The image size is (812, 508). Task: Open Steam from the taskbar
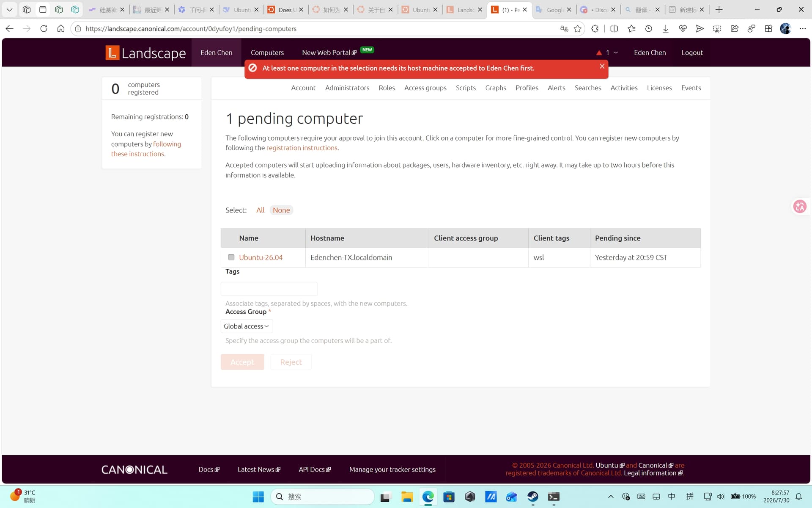533,497
